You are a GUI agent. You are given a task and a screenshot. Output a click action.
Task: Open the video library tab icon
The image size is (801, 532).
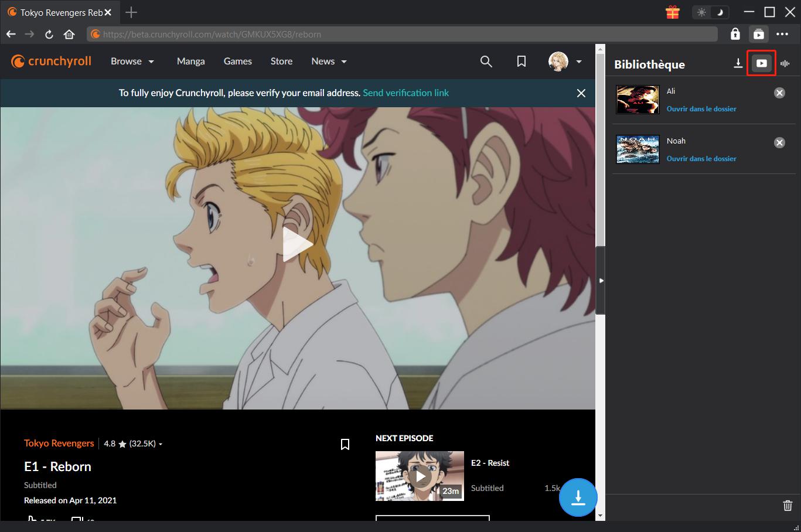(x=761, y=63)
